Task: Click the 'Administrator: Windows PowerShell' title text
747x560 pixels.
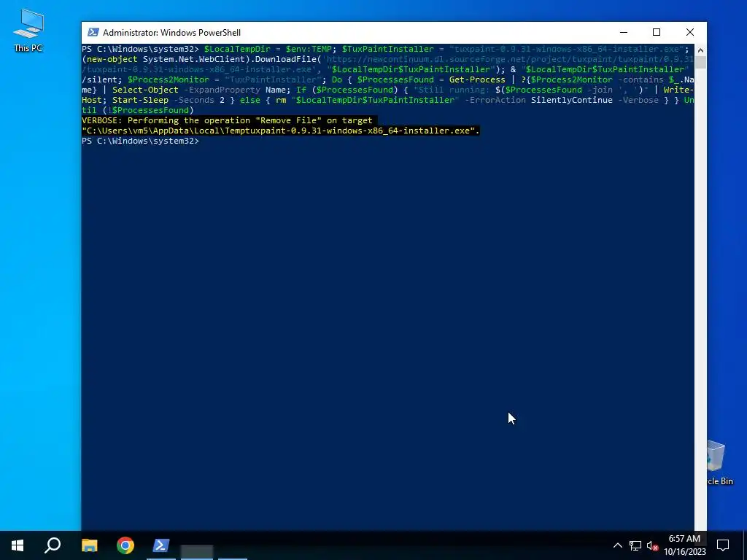Action: pos(171,33)
